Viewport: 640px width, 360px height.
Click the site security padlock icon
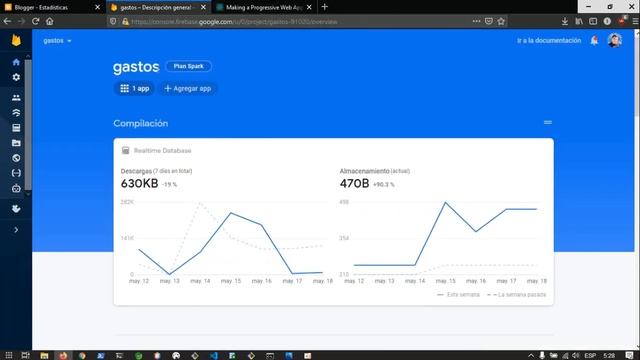125,22
